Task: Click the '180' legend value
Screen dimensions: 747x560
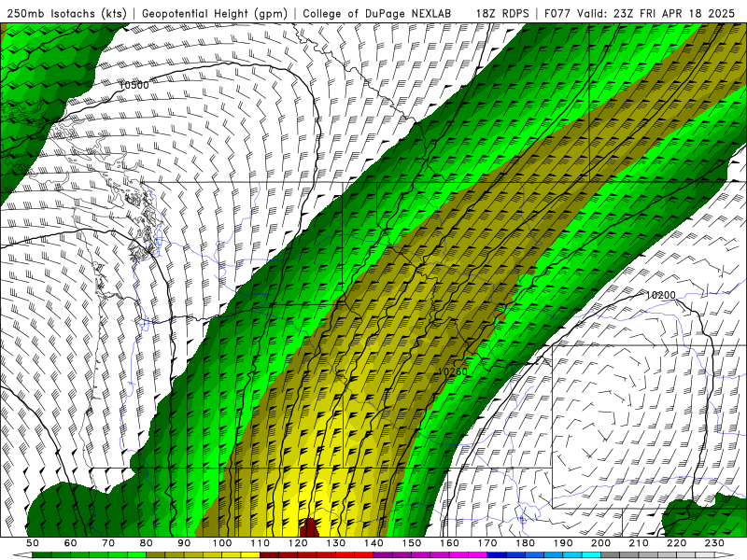Action: click(525, 543)
